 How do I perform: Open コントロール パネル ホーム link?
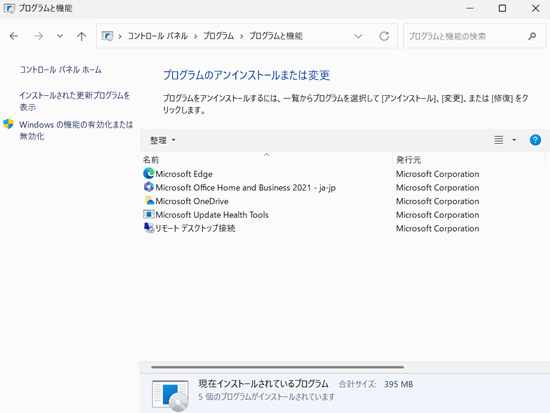point(60,70)
